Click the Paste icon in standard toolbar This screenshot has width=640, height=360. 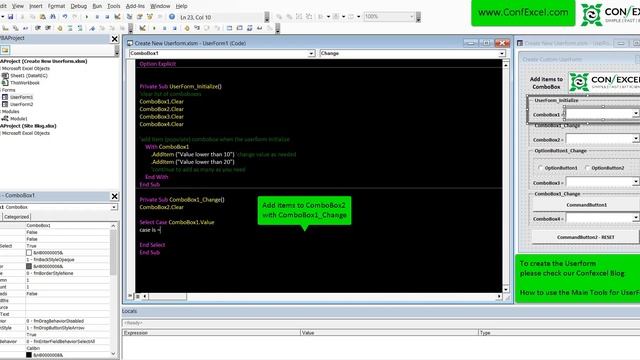point(42,17)
